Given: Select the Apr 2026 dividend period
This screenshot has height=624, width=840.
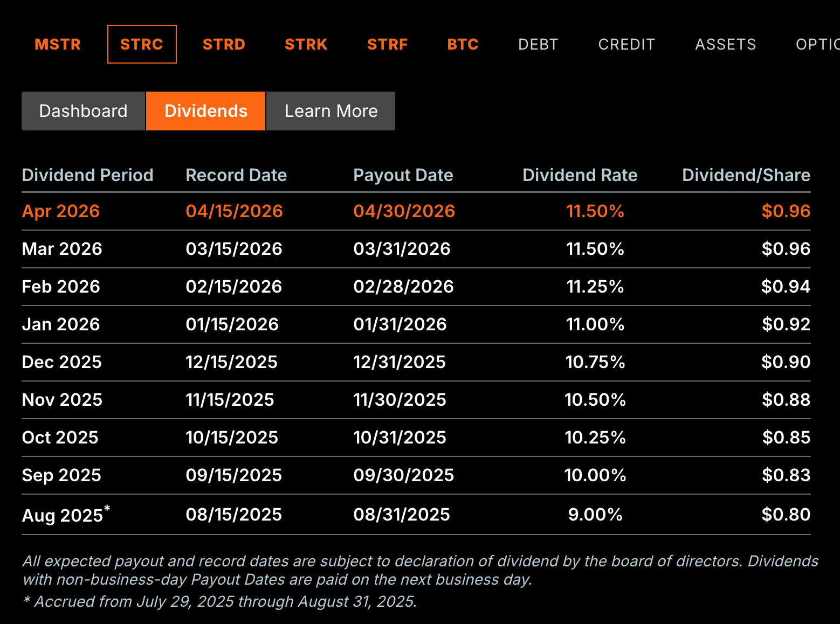Looking at the screenshot, I should click(61, 211).
